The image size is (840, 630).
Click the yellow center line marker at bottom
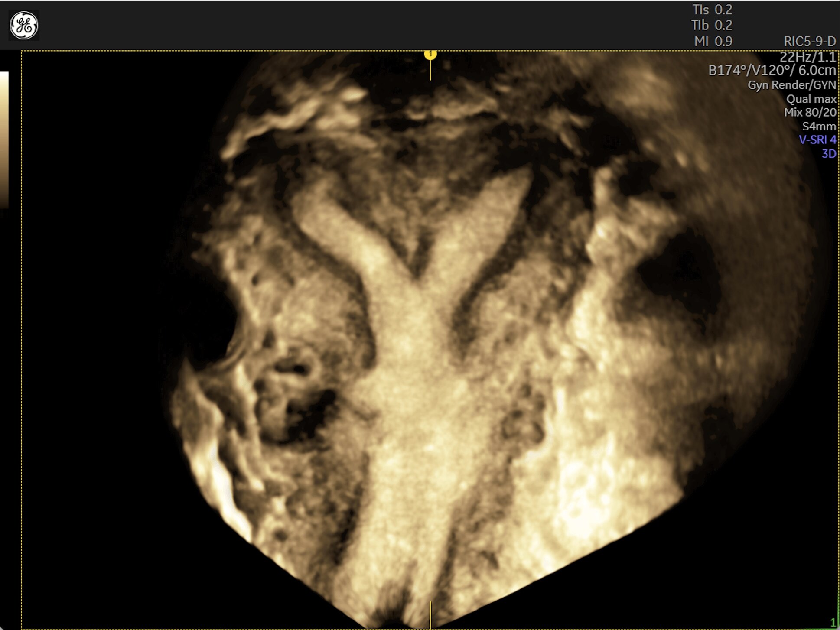(x=430, y=614)
